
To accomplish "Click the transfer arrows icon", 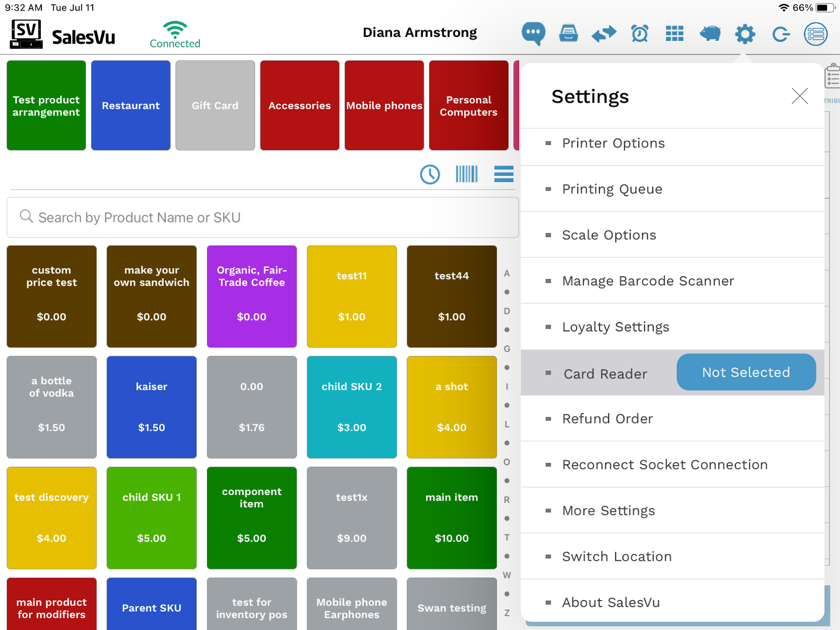I will (x=604, y=34).
